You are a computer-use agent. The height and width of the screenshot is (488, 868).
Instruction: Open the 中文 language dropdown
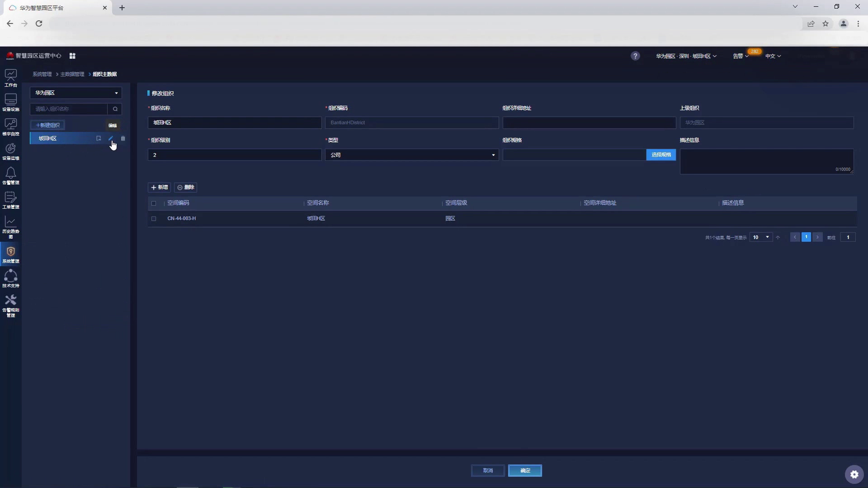(x=773, y=56)
